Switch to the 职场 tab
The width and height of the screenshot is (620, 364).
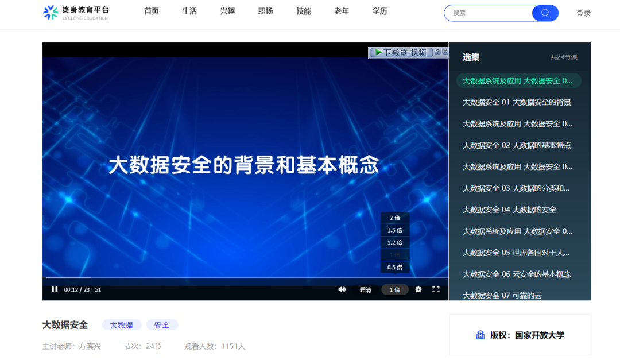click(265, 11)
